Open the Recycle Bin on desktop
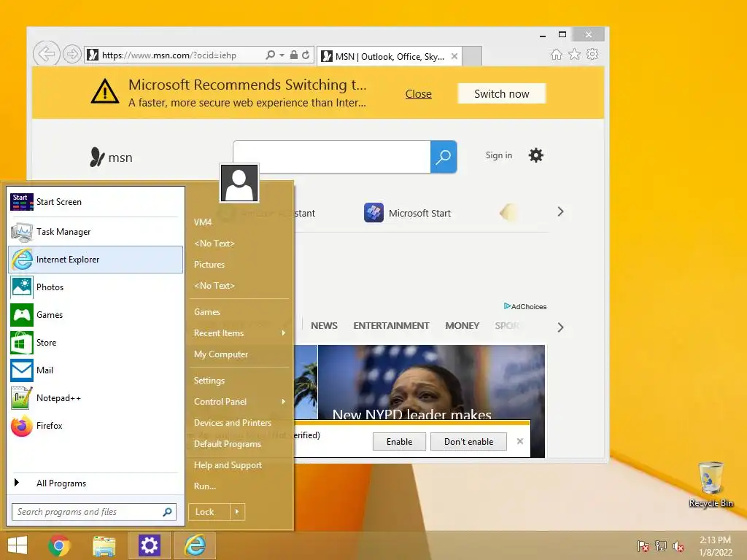 coord(711,484)
